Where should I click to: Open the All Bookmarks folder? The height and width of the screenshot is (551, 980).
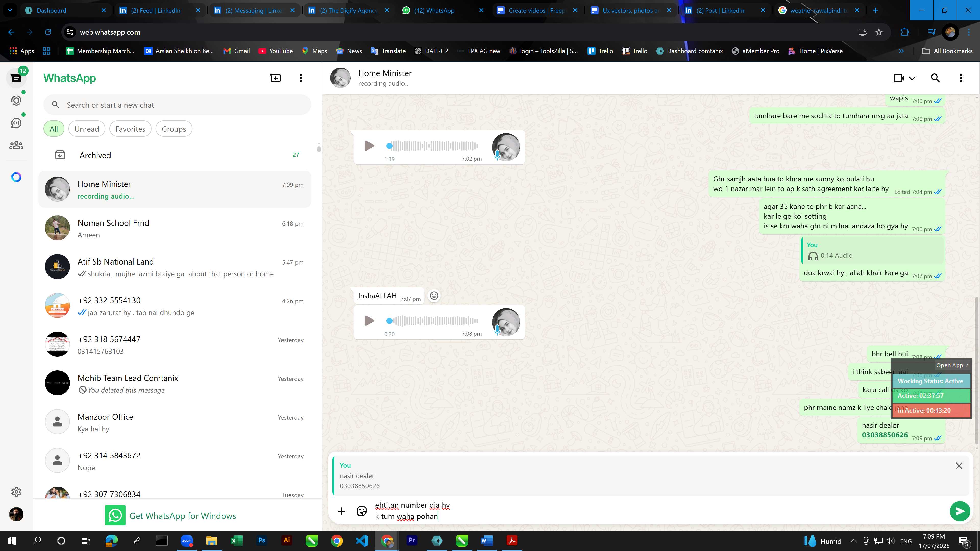(947, 51)
